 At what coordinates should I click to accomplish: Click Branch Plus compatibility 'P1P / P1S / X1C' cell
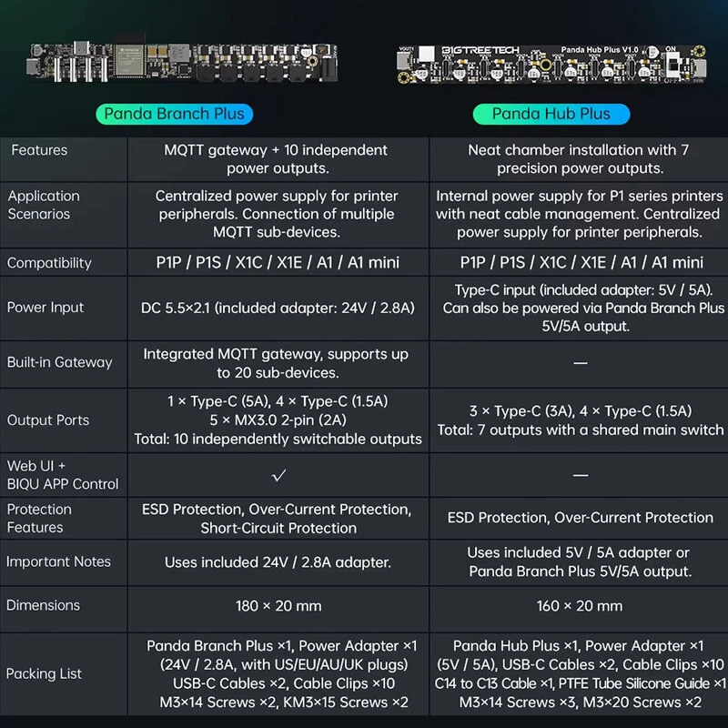point(278,262)
